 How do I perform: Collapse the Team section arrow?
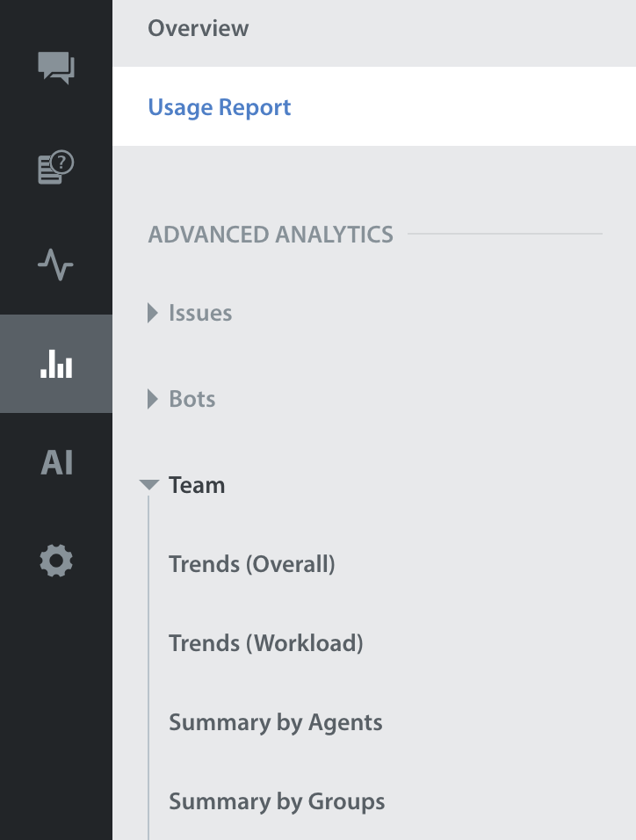[149, 485]
